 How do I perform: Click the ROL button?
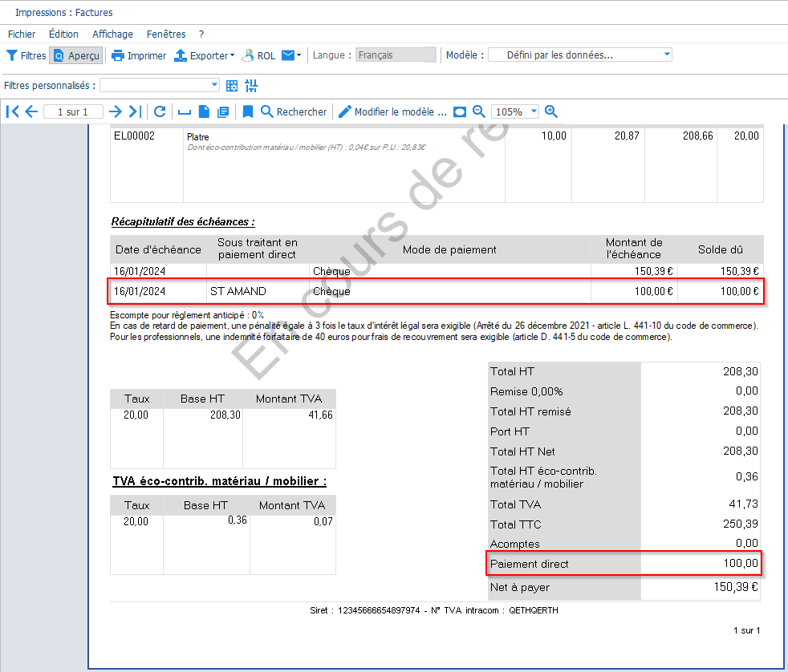259,55
